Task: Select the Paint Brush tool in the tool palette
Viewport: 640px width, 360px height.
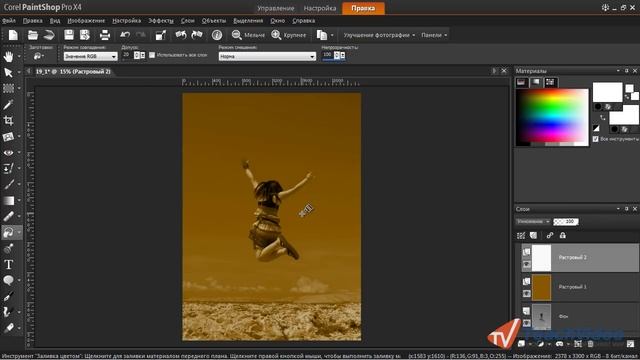Action: [8, 184]
